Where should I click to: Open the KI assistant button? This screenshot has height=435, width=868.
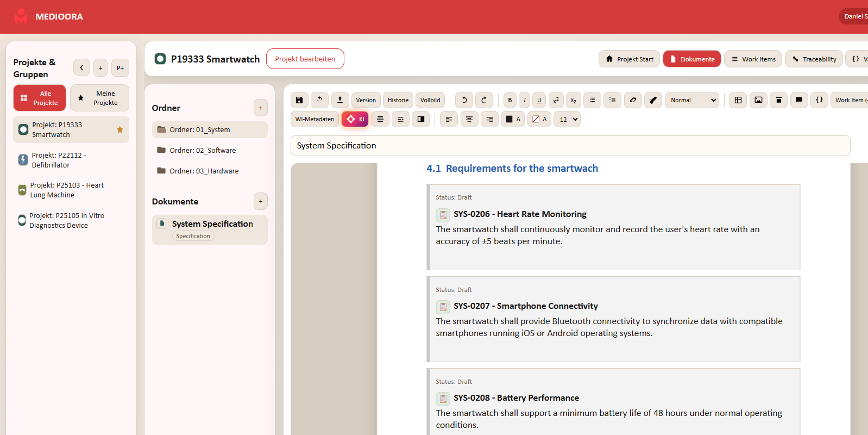point(355,119)
